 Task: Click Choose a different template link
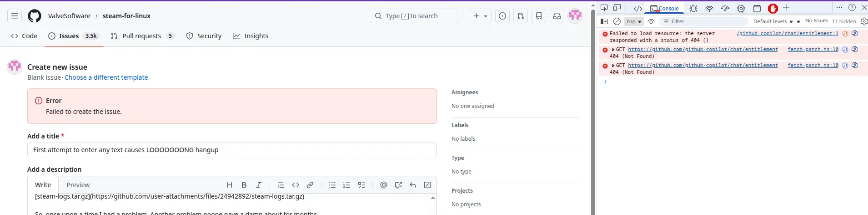(106, 77)
